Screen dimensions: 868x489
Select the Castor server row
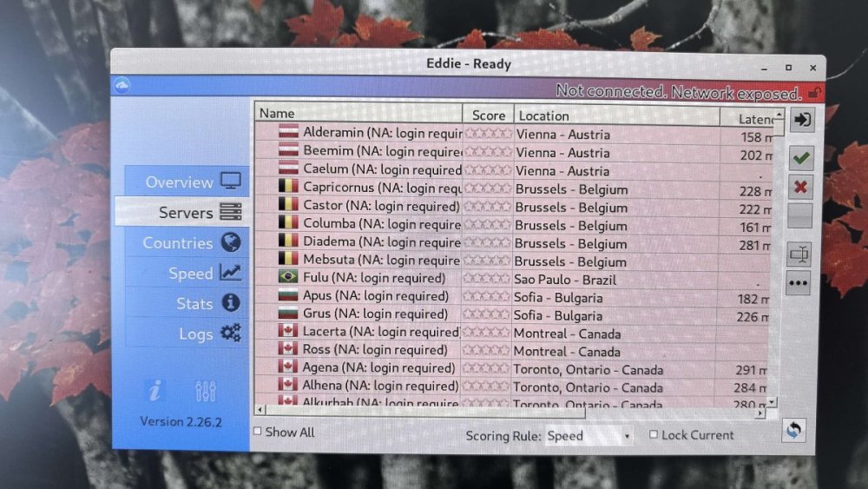(513, 207)
